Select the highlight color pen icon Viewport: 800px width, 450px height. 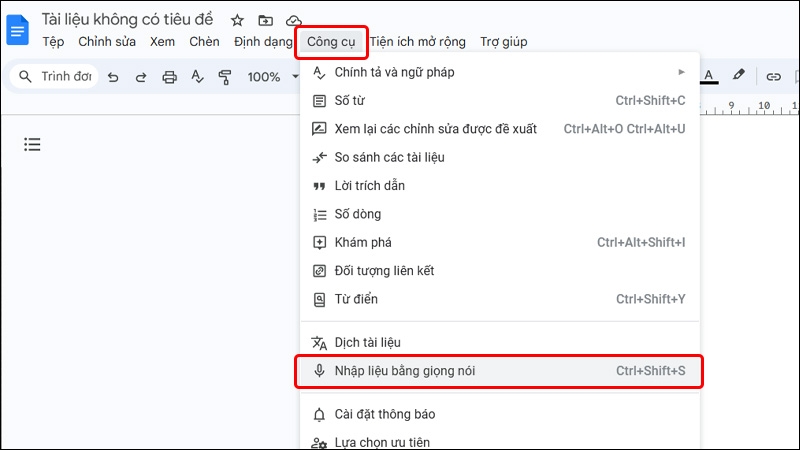(x=738, y=75)
